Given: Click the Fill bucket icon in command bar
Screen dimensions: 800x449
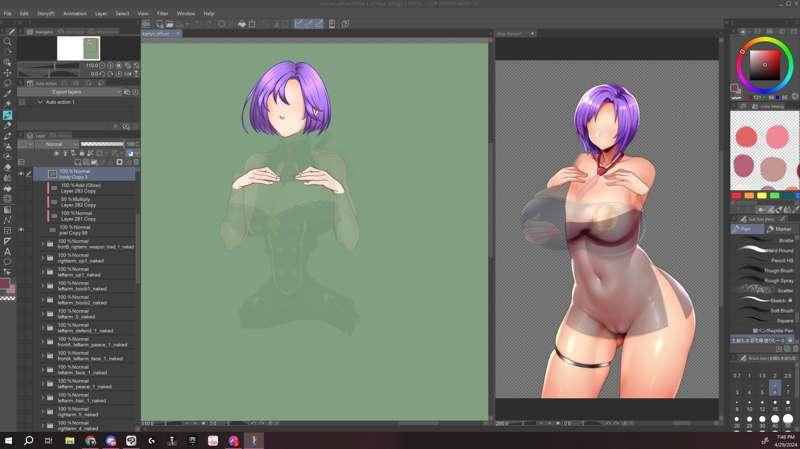Looking at the screenshot, I should point(242,24).
